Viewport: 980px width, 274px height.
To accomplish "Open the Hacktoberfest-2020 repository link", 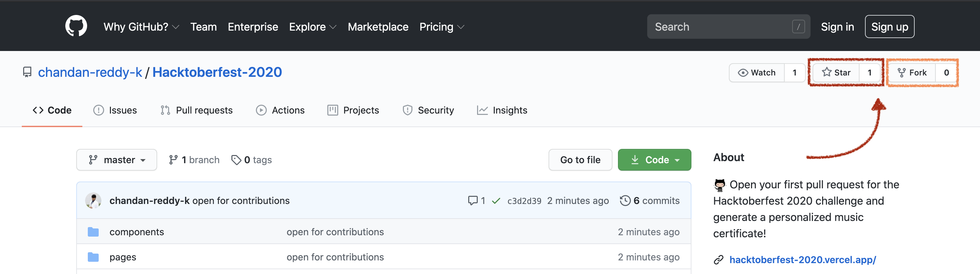I will pos(217,72).
